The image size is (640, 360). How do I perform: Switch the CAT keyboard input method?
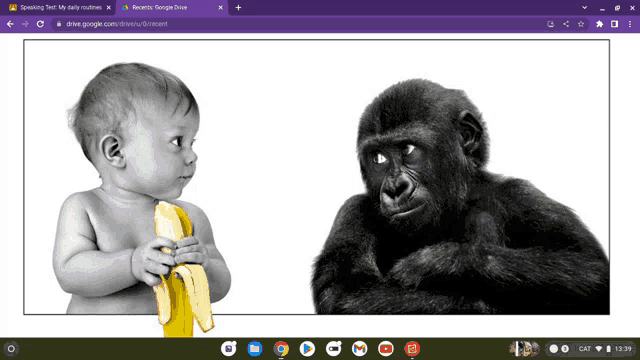pyautogui.click(x=584, y=349)
